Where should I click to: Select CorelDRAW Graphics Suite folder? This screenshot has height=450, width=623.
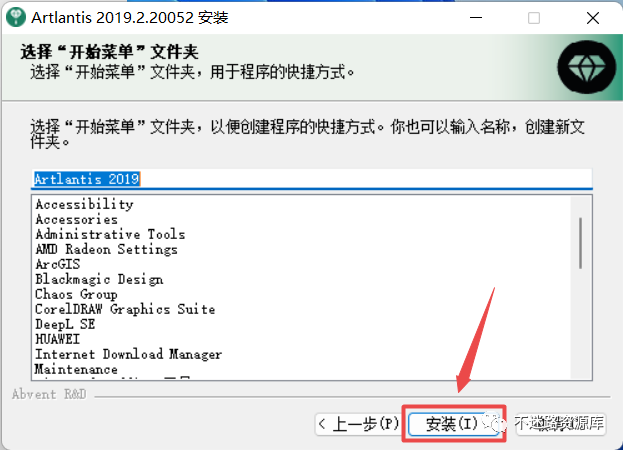(125, 309)
